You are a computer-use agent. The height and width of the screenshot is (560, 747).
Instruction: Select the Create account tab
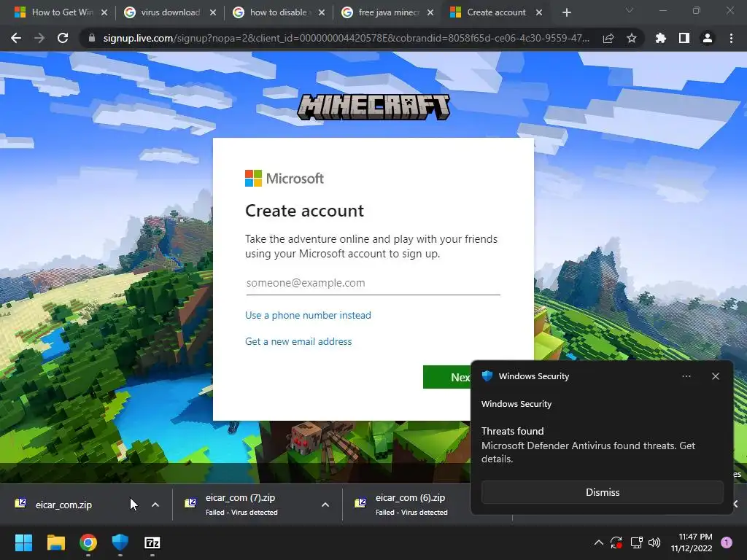tap(496, 12)
